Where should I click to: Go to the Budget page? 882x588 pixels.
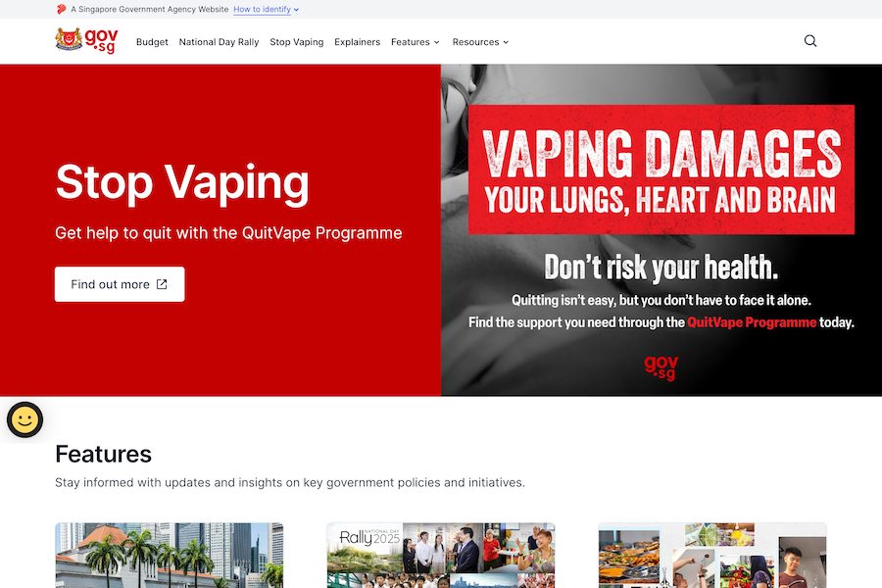point(152,42)
